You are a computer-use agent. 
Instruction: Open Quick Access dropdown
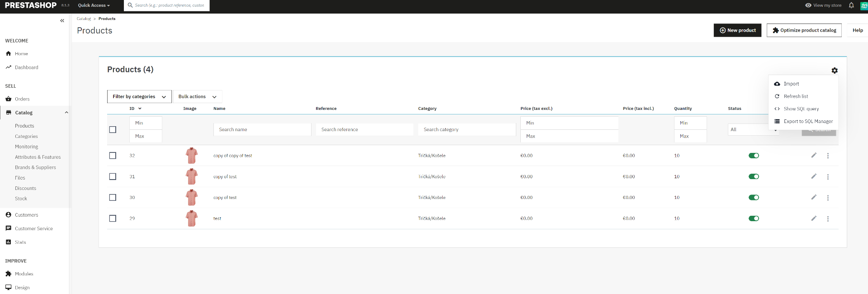click(x=94, y=5)
